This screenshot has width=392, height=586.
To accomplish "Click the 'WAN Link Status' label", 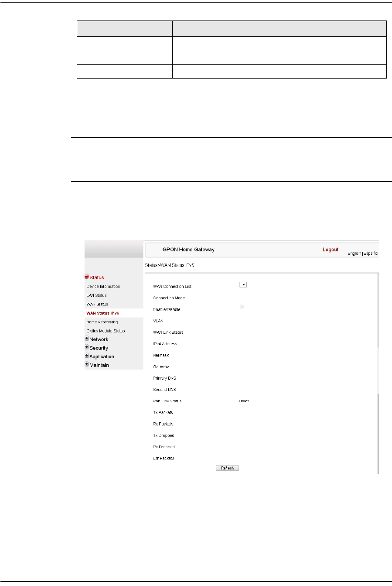I will tap(168, 332).
